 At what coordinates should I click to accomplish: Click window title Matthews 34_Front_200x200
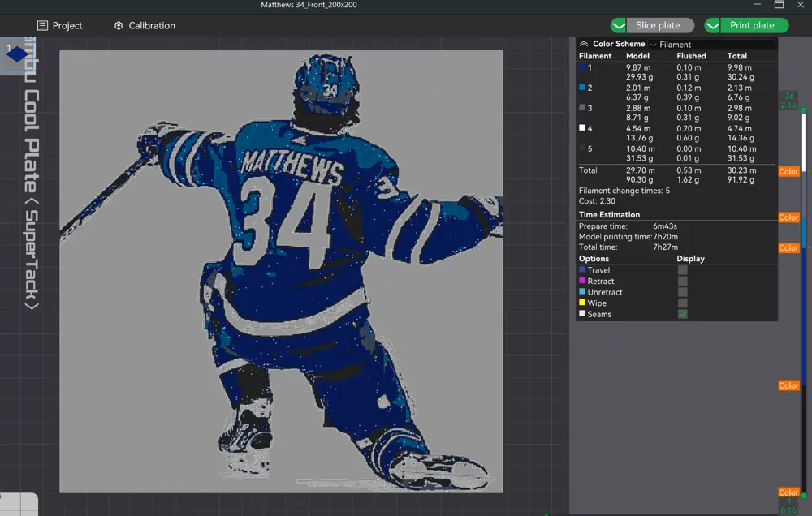309,5
